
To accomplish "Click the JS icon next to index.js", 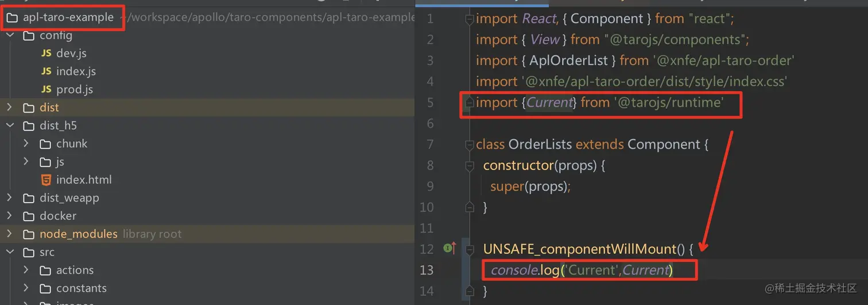I will 46,72.
